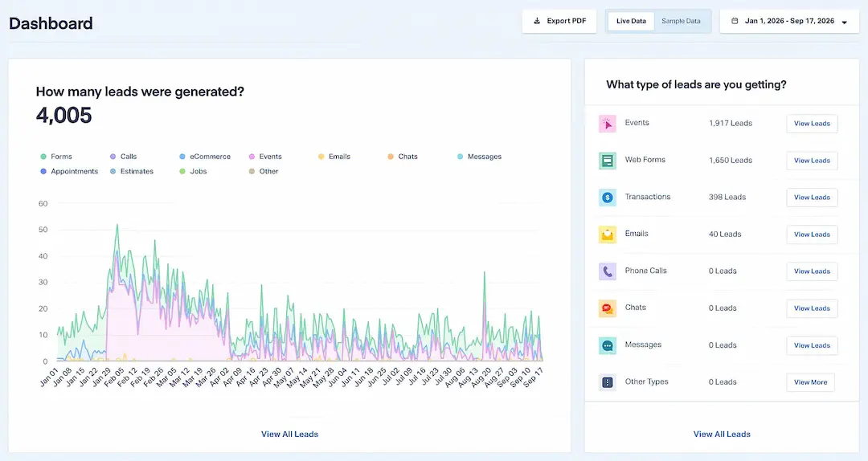Viewport: 868px width, 461px height.
Task: Click the Phone Calls handset icon
Action: tap(608, 271)
